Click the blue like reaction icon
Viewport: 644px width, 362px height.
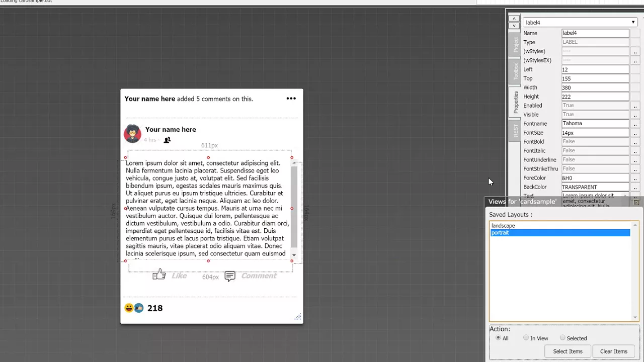(139, 308)
